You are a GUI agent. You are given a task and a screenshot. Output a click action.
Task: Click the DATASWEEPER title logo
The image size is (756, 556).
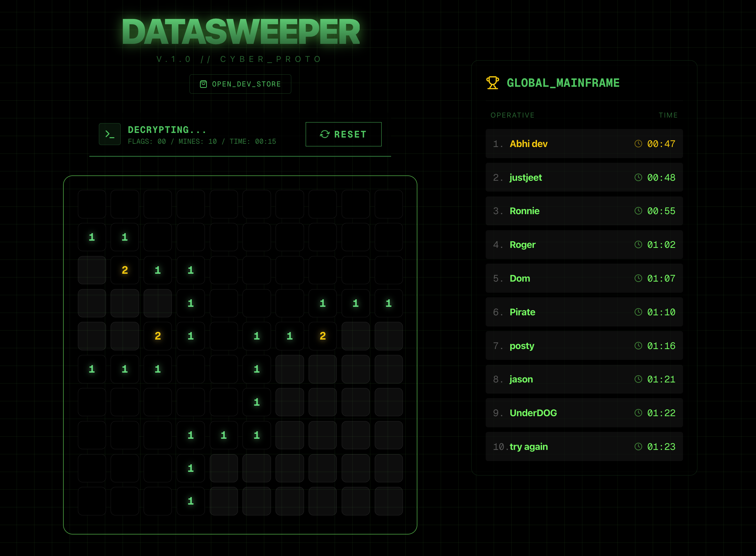pos(241,32)
